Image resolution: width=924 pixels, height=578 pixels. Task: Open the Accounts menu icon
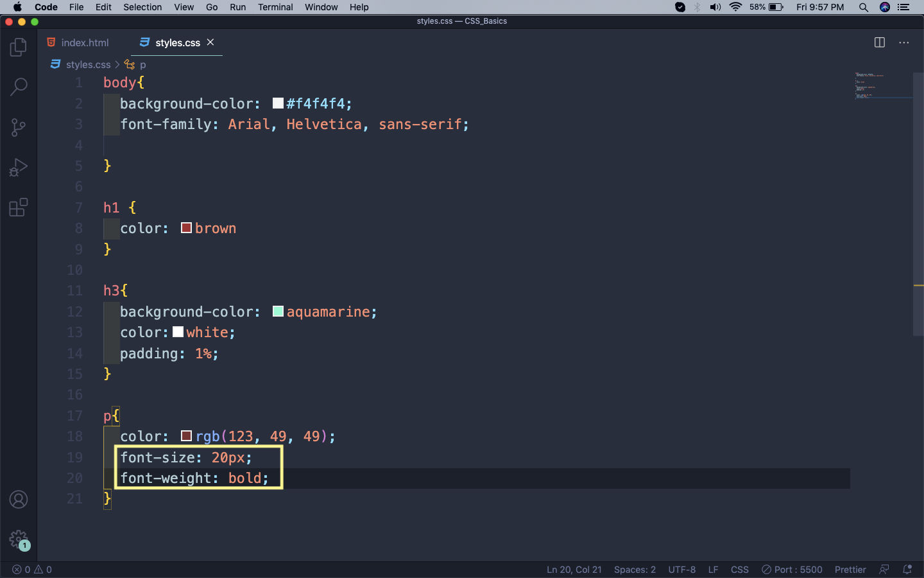[19, 500]
